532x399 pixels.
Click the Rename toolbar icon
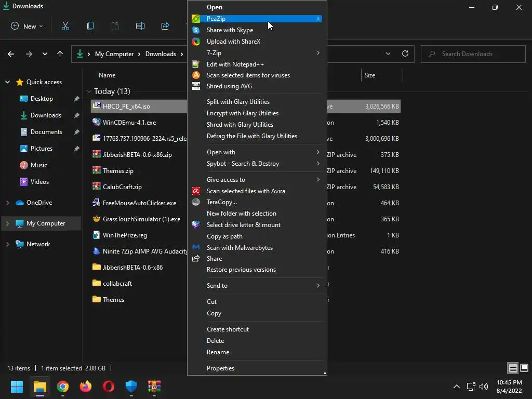tap(140, 26)
